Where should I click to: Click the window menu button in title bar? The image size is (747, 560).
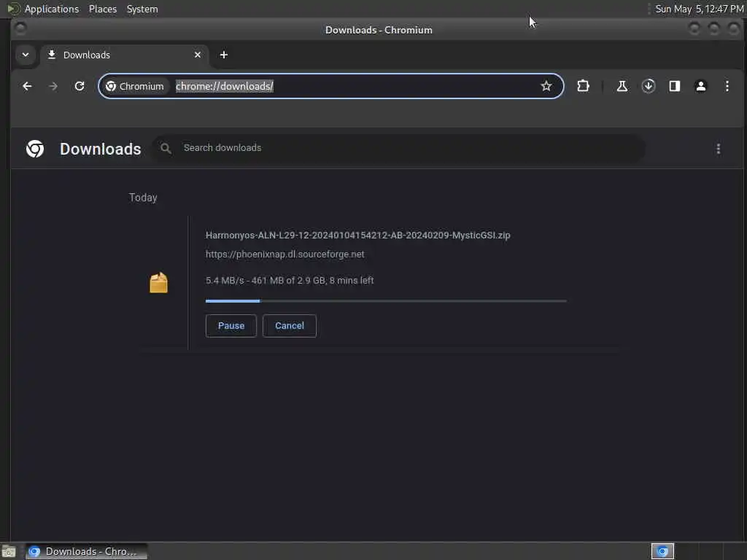tap(20, 29)
